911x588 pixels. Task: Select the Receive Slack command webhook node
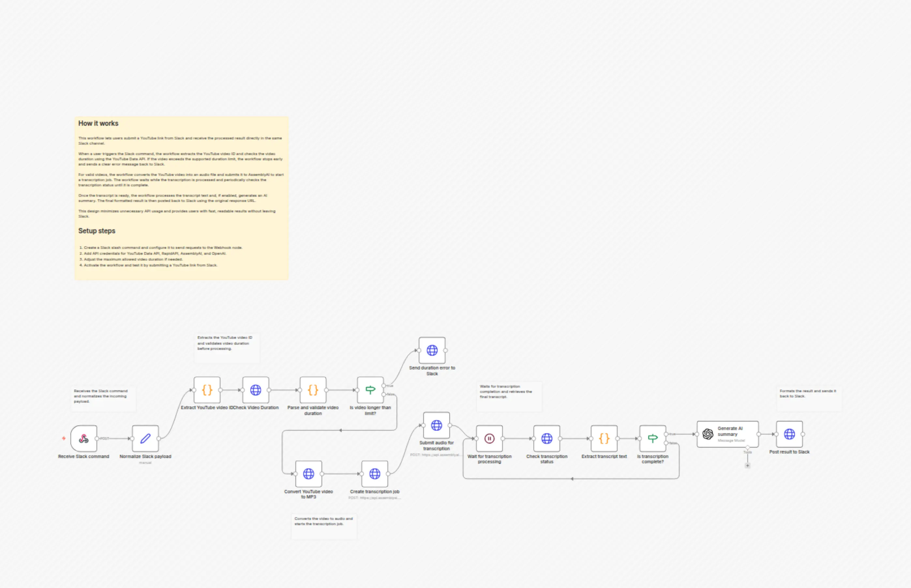click(84, 438)
